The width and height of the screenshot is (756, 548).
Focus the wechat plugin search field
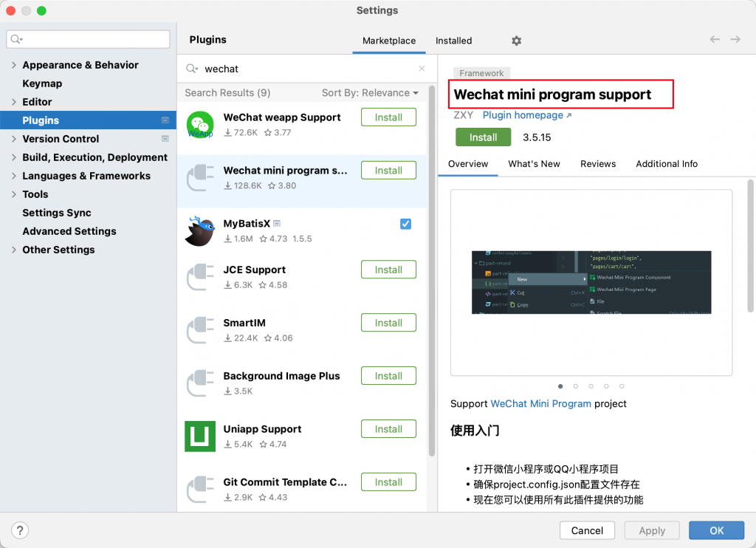[x=308, y=69]
